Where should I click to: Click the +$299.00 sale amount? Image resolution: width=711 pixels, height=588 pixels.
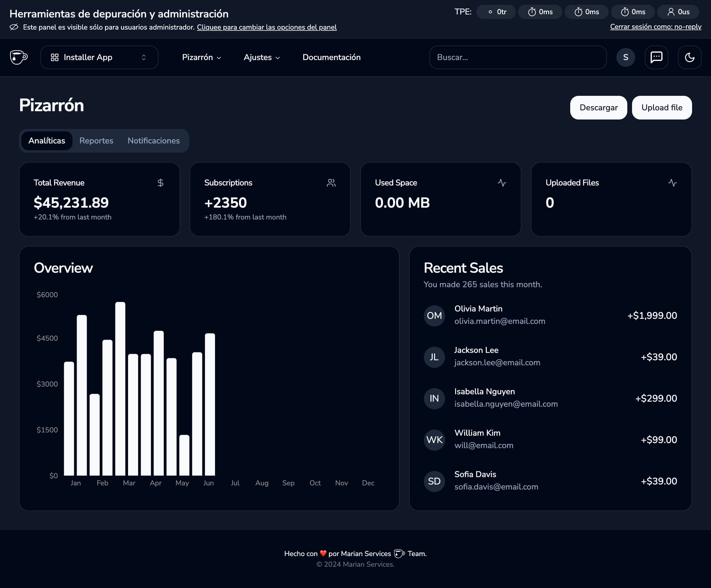click(x=656, y=398)
